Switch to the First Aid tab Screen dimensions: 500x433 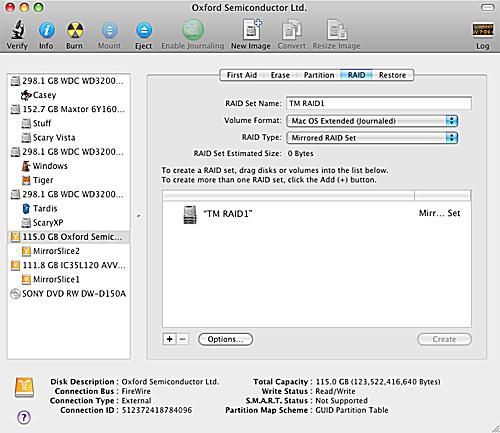(241, 75)
